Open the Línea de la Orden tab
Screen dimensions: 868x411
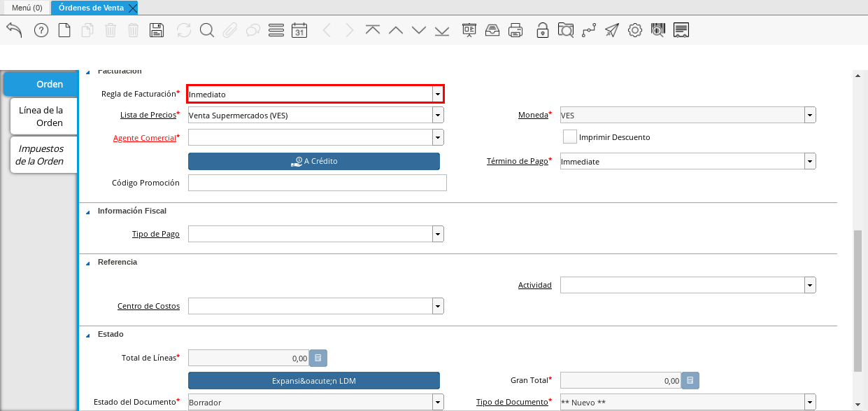43,116
